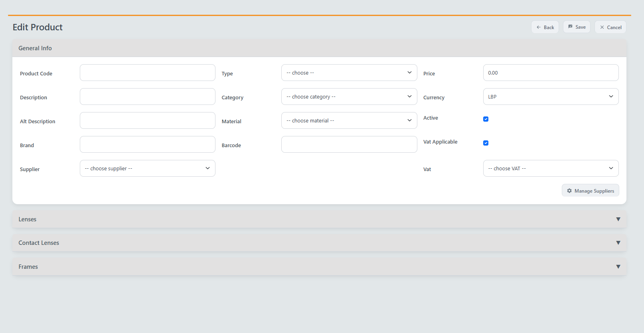Open the choose VAT dropdown
The height and width of the screenshot is (333, 644).
point(550,168)
